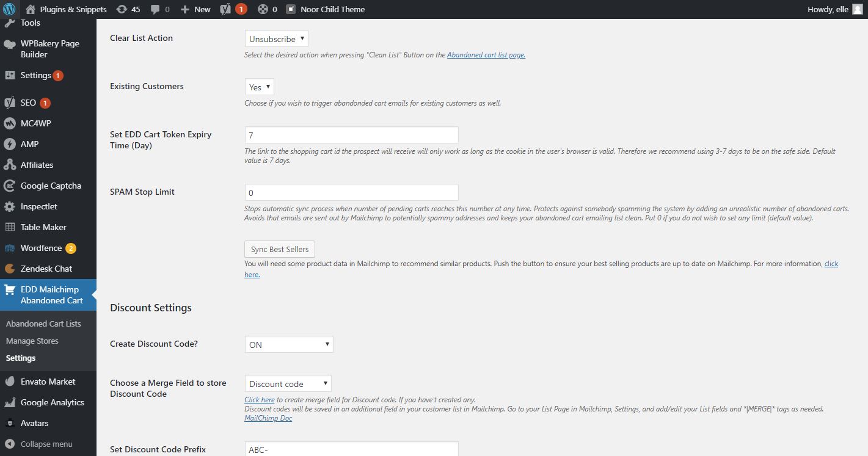
Task: Open the Existing Customers dropdown
Action: pos(259,87)
